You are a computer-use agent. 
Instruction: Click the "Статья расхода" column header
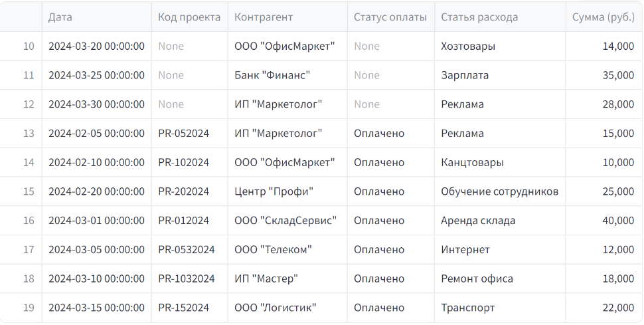(x=500, y=17)
